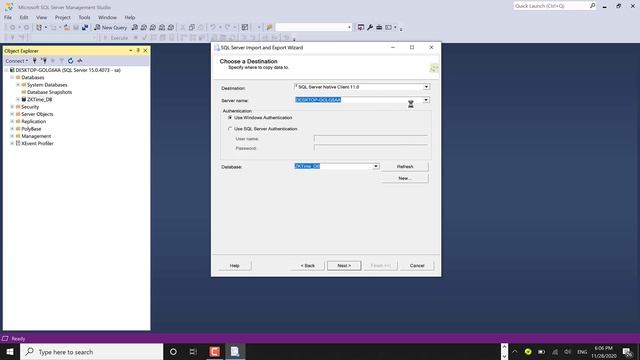Viewport: 640px width, 360px height.
Task: Click the wizard Help button
Action: click(x=235, y=266)
